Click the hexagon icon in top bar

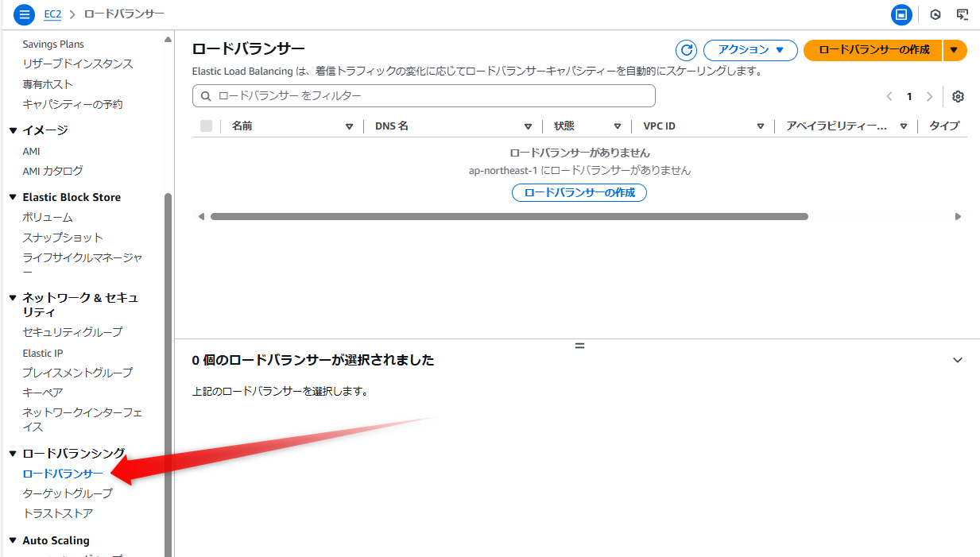coord(935,14)
